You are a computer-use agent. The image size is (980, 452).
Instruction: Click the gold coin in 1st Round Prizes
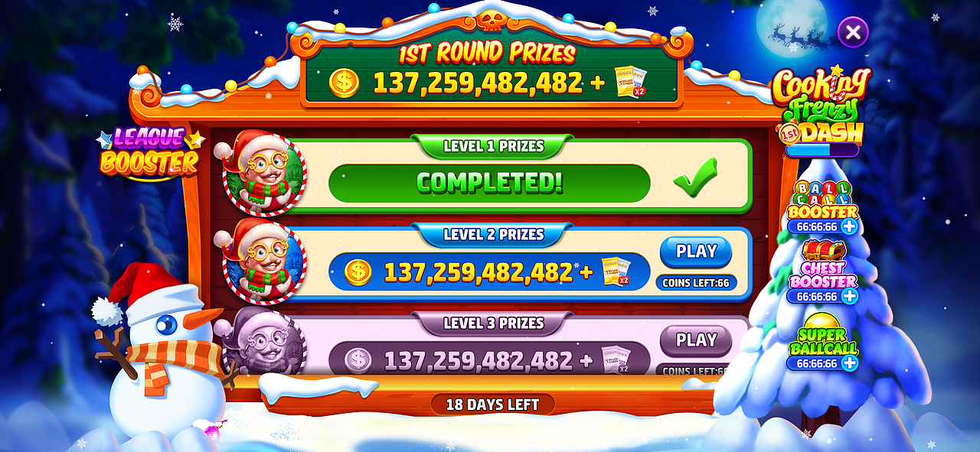[x=345, y=83]
